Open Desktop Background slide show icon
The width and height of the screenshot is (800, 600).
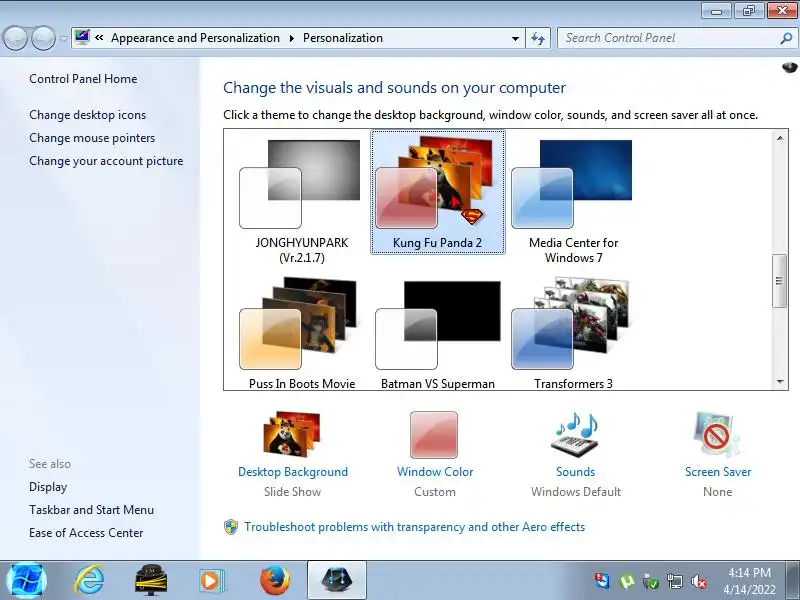tap(292, 435)
